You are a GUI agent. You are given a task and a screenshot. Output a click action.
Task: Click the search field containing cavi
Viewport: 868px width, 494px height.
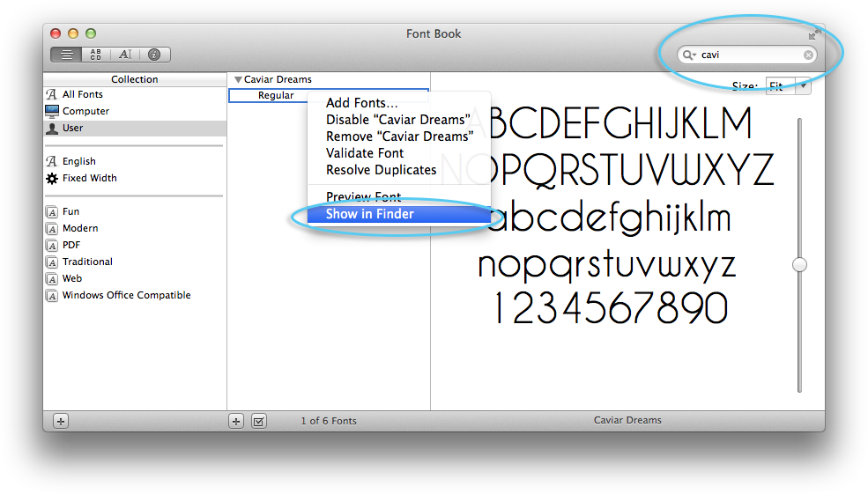click(x=746, y=55)
